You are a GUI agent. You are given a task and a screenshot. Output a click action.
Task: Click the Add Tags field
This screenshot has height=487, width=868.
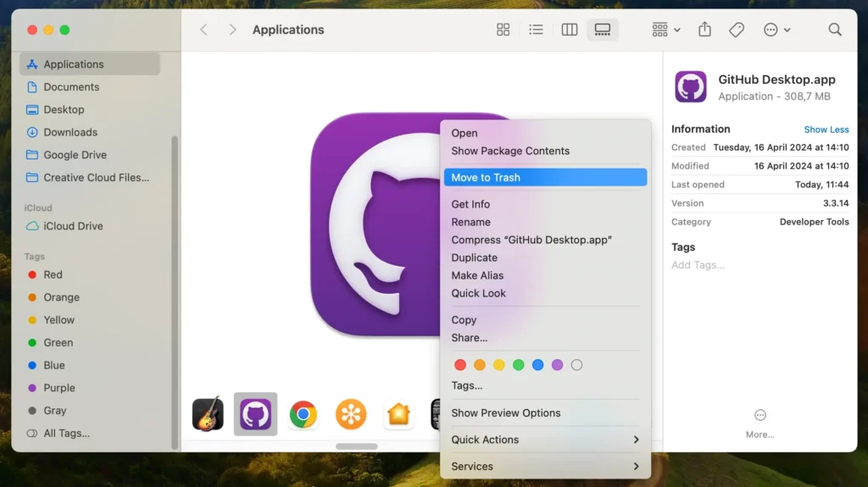pos(698,265)
